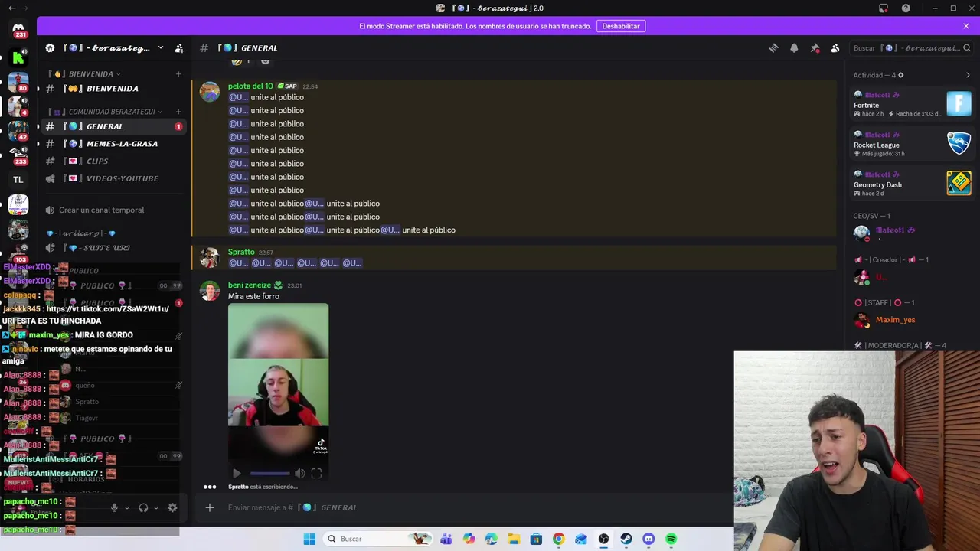This screenshot has height=551, width=980.
Task: Open the MEMES-LA-GRASA channel
Action: coord(113,144)
